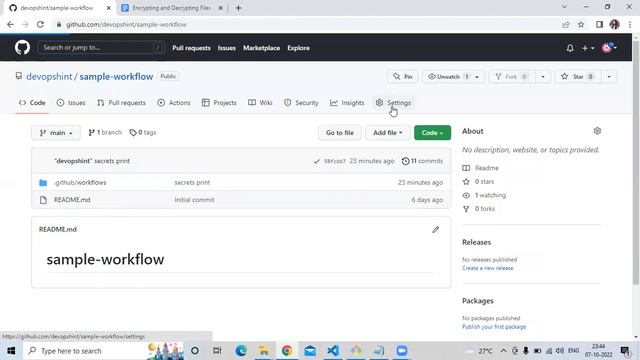Open Windows Start menu

click(x=11, y=351)
